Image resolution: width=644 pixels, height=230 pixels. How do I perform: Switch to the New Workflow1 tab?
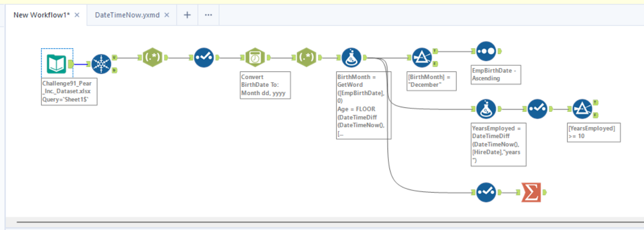pyautogui.click(x=41, y=15)
